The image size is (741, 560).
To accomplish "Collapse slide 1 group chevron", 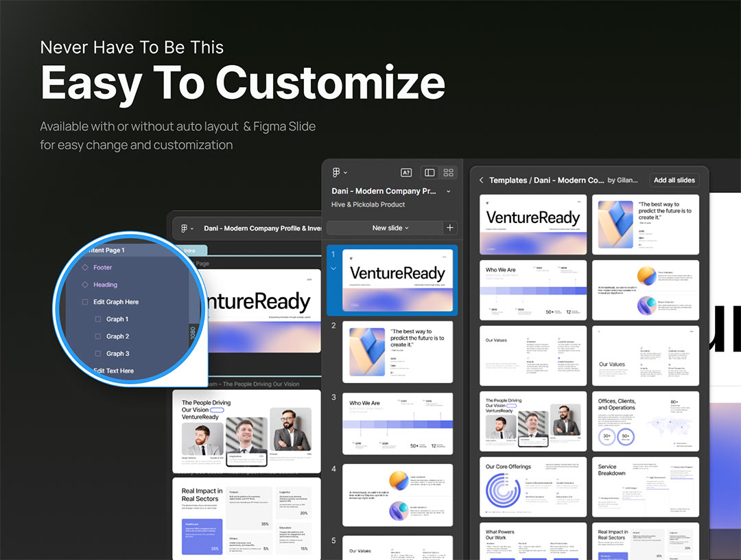I will (x=333, y=268).
